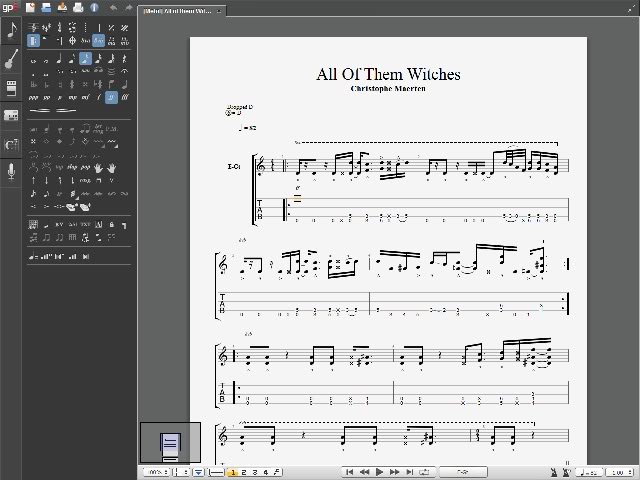Click the key signature icon
This screenshot has width=640, height=480.
pyautogui.click(x=46, y=28)
